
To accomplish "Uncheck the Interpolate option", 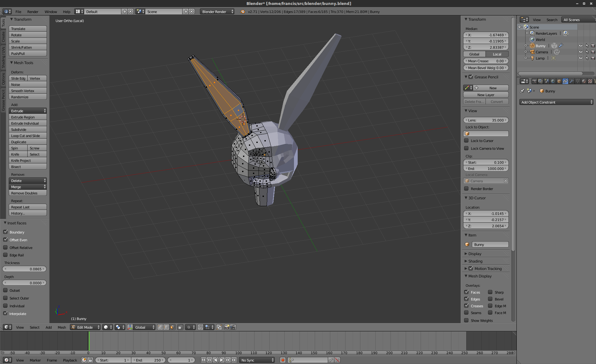I will (x=5, y=313).
